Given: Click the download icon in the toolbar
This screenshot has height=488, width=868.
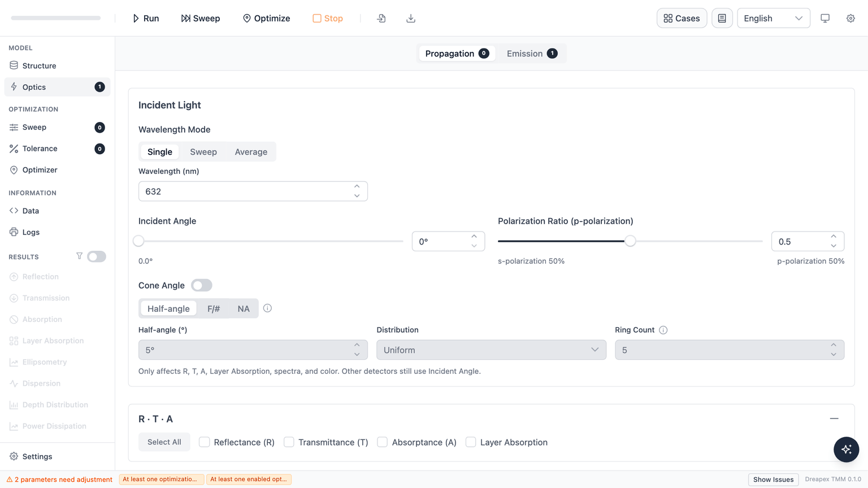Looking at the screenshot, I should click(411, 18).
